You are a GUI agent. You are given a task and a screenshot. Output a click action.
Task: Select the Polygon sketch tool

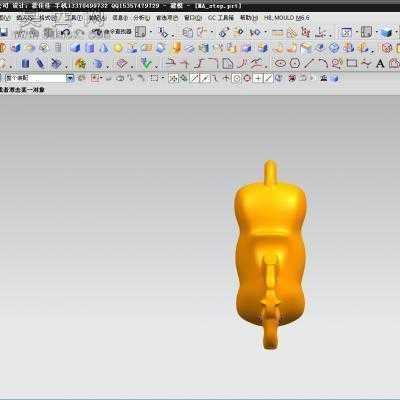pyautogui.click(x=295, y=63)
